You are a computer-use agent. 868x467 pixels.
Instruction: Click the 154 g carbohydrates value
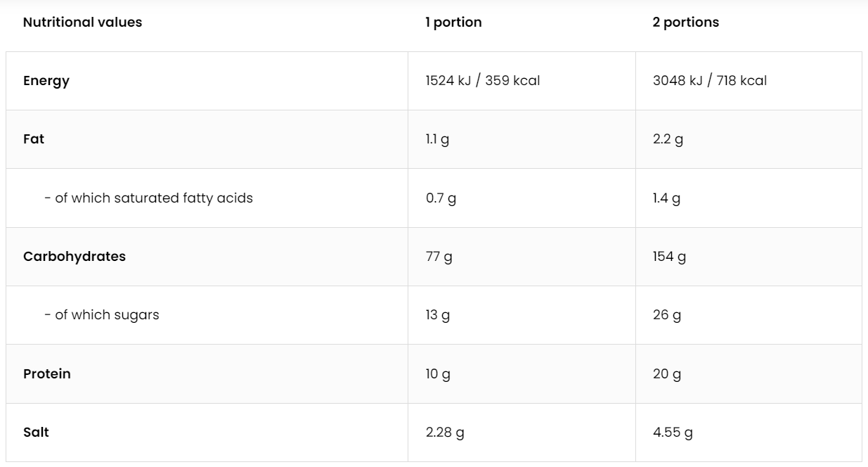[669, 257]
